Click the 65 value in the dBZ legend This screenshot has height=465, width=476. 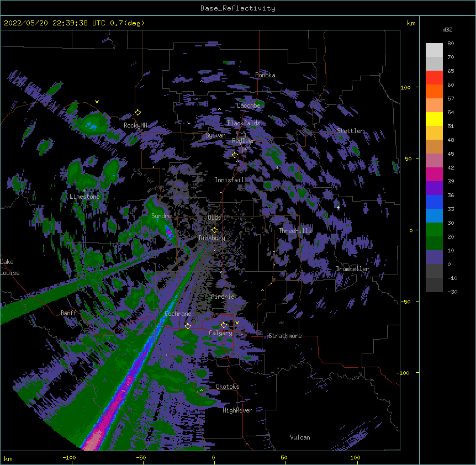451,71
